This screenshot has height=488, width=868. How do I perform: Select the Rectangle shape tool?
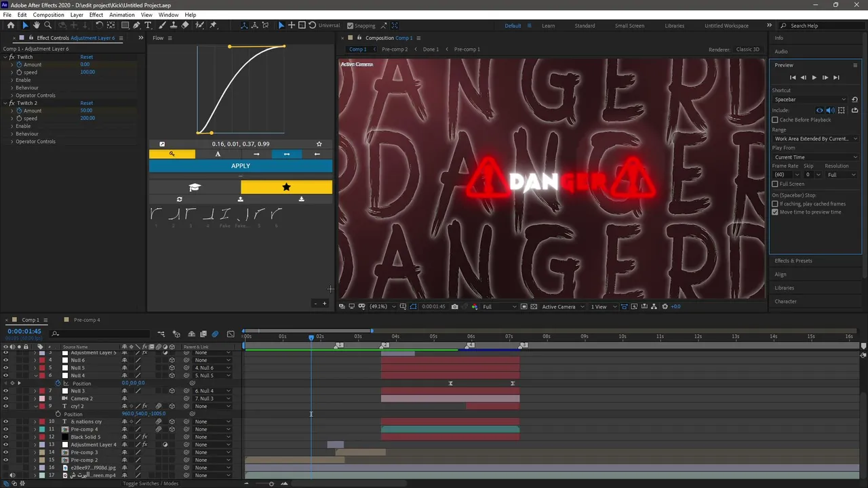(x=125, y=25)
